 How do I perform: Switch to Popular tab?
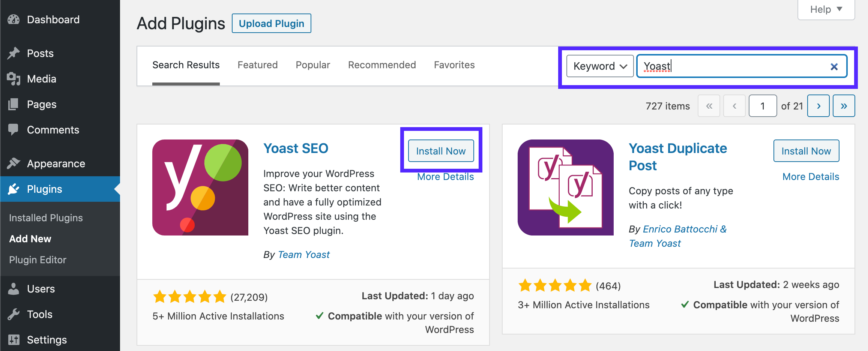tap(313, 65)
